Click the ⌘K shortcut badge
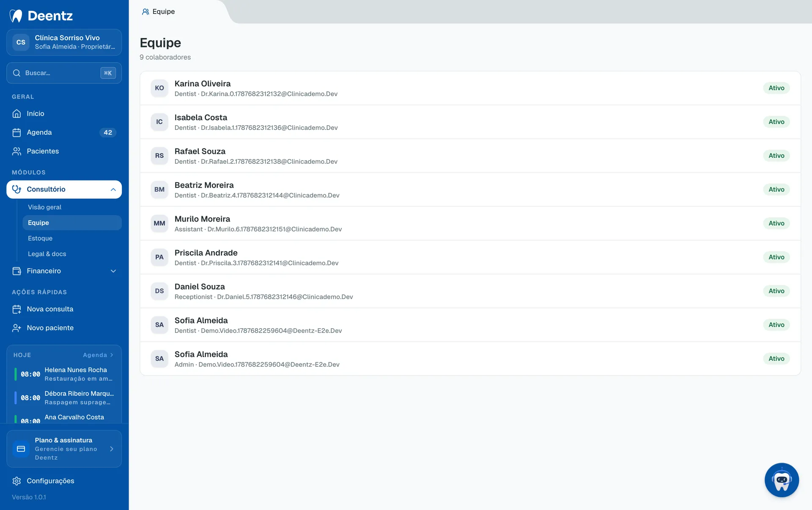The image size is (812, 510). (x=108, y=73)
